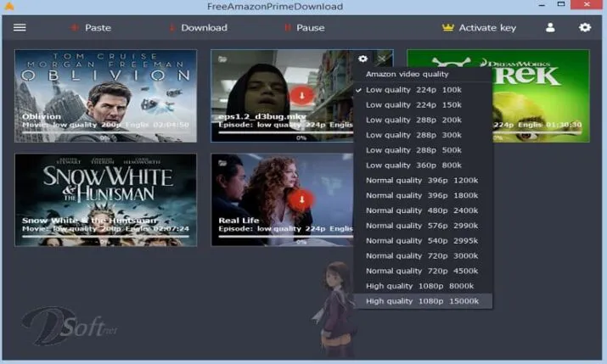Choose Normal quality 576p 2990k
The image size is (607, 364).
point(423,226)
